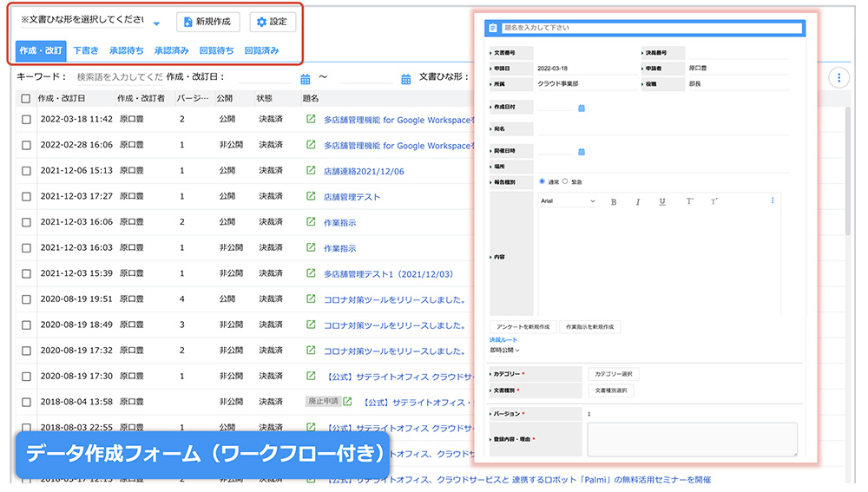
Task: Open the 新規作成 new document button
Action: click(208, 22)
